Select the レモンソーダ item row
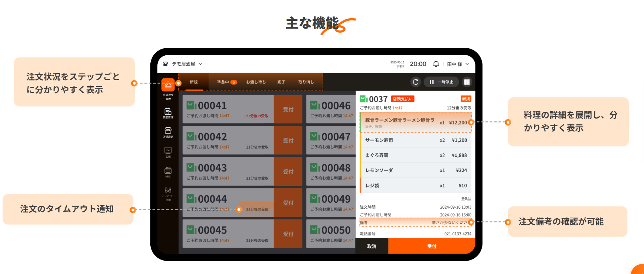644x274 pixels. 416,170
